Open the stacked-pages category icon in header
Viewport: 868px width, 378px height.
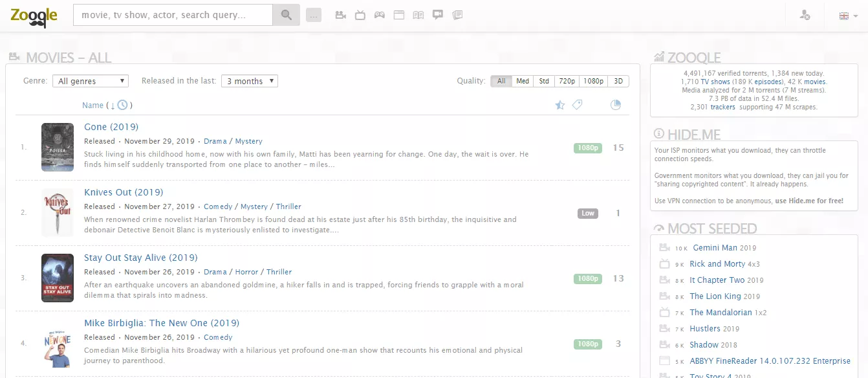point(457,15)
